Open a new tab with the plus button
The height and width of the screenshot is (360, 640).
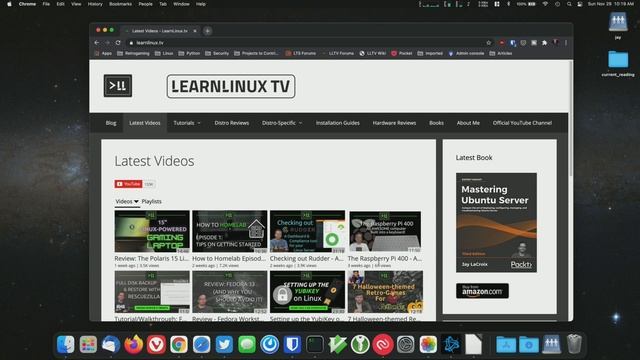207,31
